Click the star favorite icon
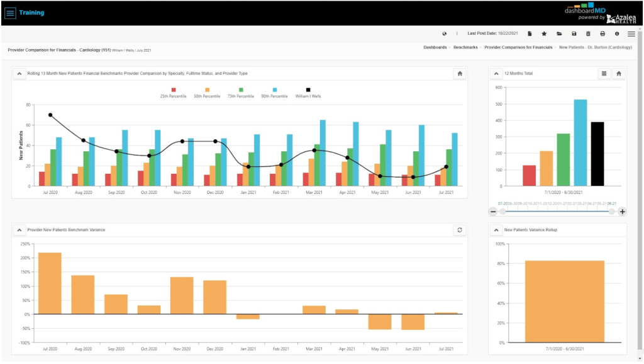 coord(544,33)
